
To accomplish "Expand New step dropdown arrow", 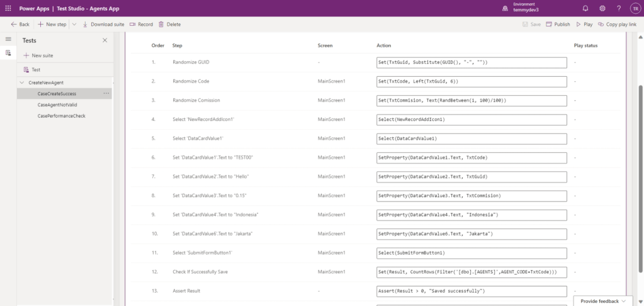I will [x=74, y=24].
